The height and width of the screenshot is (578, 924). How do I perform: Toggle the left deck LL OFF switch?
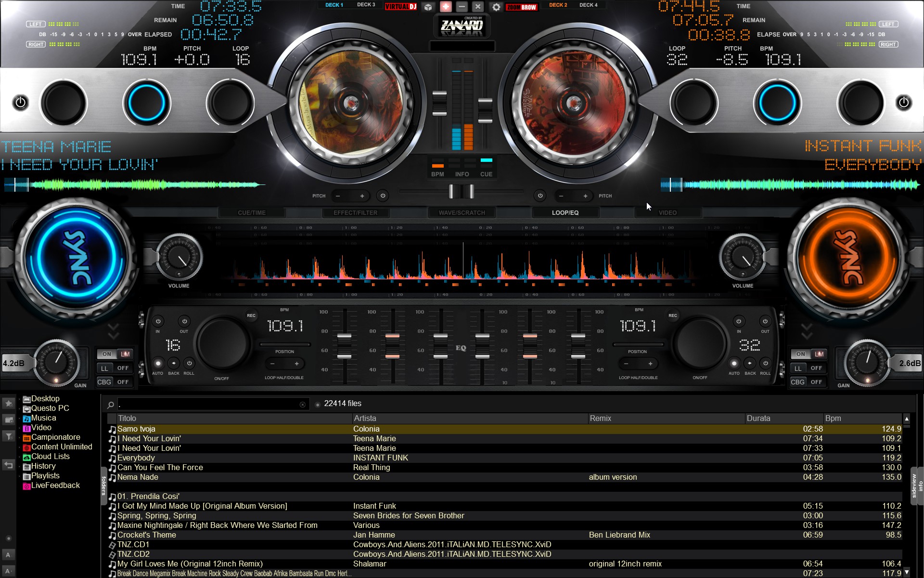[115, 368]
